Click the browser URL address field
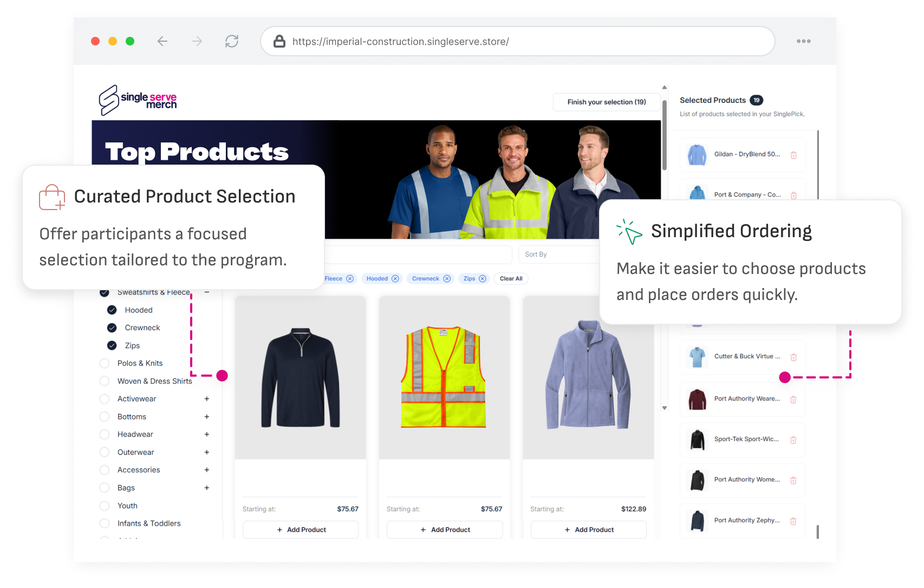This screenshot has height=588, width=924. click(518, 41)
